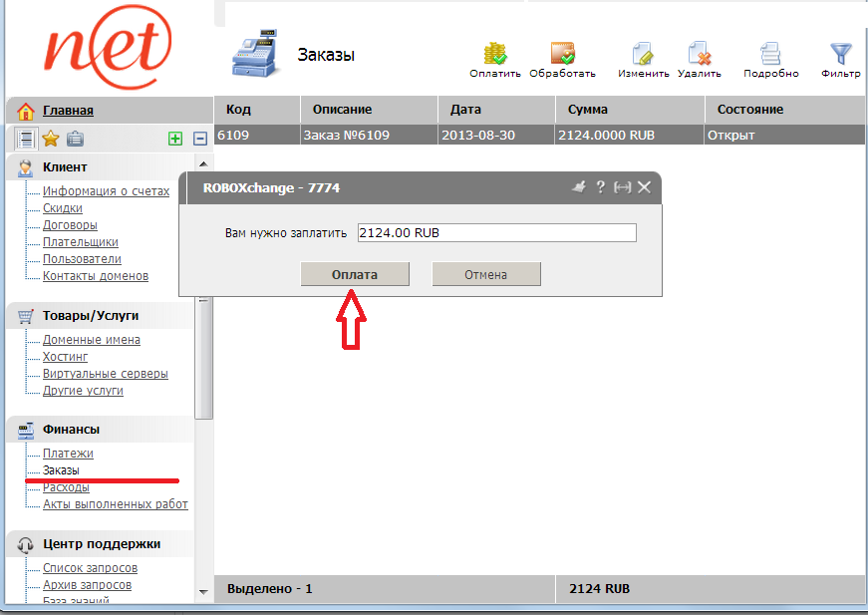
Task: Click sidebar scrollbar up arrow
Action: click(204, 163)
